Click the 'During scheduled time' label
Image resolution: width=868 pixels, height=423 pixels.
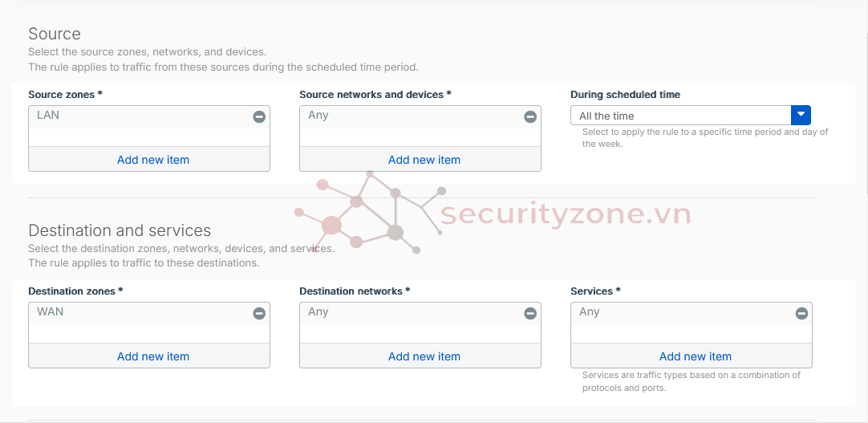(625, 95)
